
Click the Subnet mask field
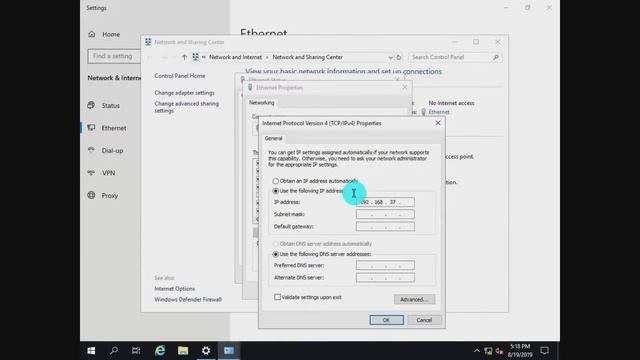pyautogui.click(x=385, y=214)
